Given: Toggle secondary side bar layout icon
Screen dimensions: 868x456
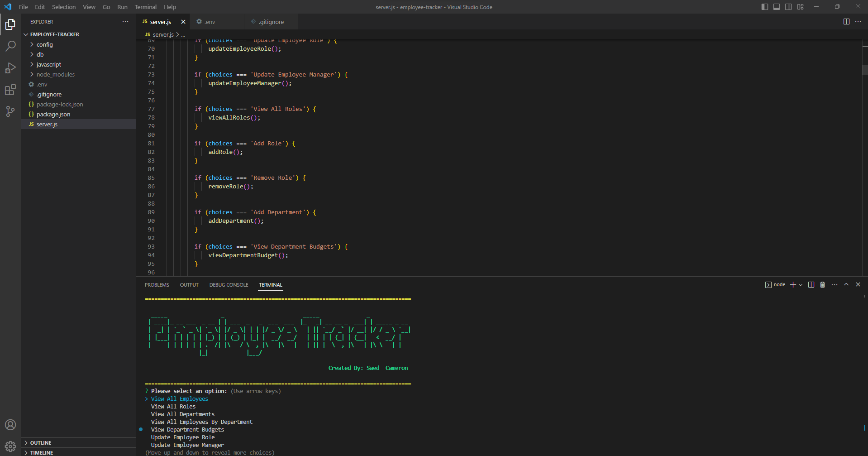Looking at the screenshot, I should pos(788,7).
